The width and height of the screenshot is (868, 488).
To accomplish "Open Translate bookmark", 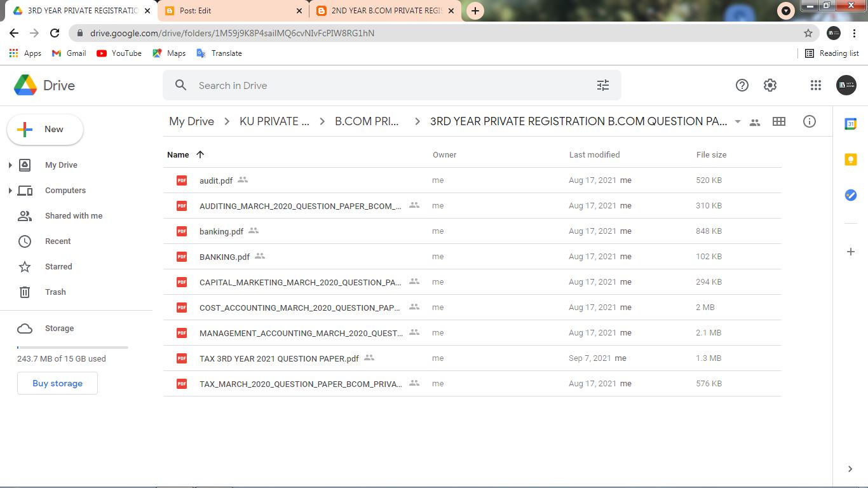I will pos(219,53).
